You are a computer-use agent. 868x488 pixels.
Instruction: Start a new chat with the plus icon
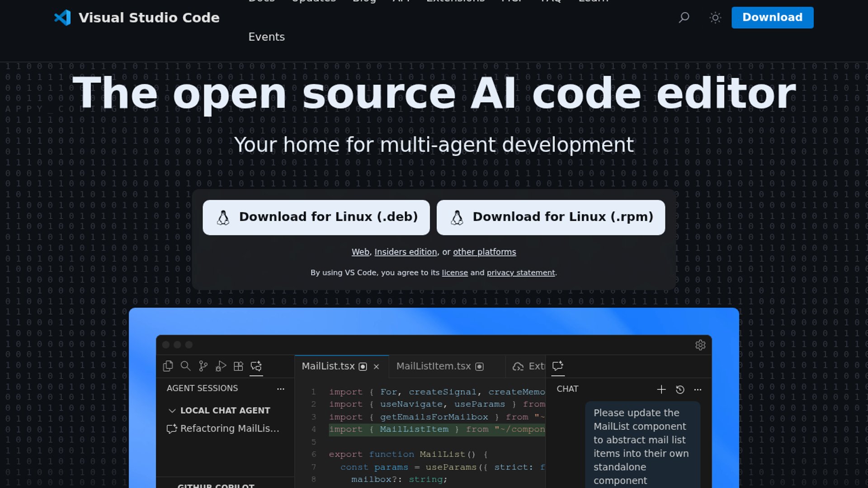661,389
